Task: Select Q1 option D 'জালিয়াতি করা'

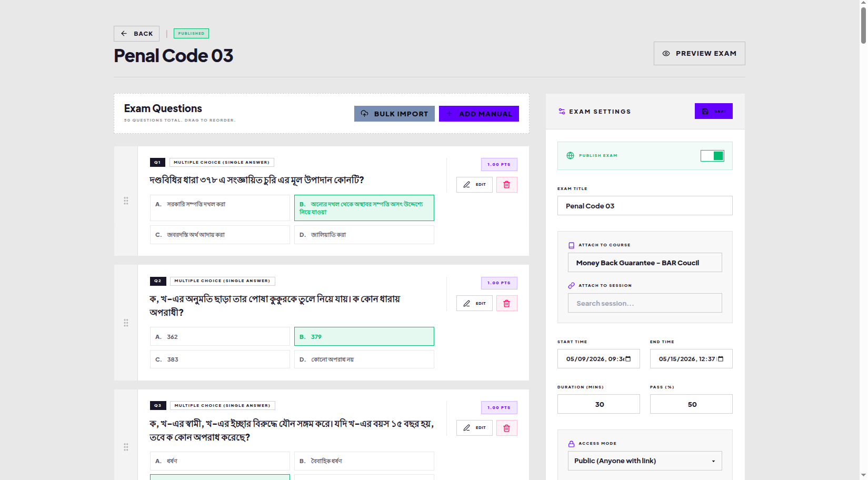Action: pos(364,235)
